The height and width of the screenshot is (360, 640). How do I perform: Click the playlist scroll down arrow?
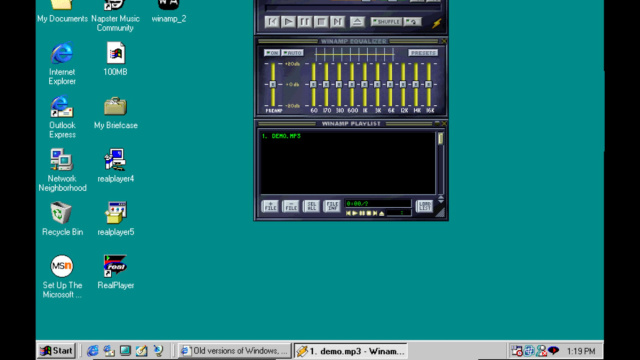pyautogui.click(x=441, y=202)
